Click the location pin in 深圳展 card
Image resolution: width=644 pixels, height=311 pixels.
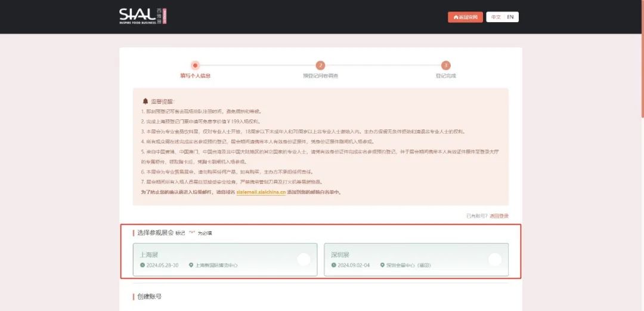(x=382, y=265)
